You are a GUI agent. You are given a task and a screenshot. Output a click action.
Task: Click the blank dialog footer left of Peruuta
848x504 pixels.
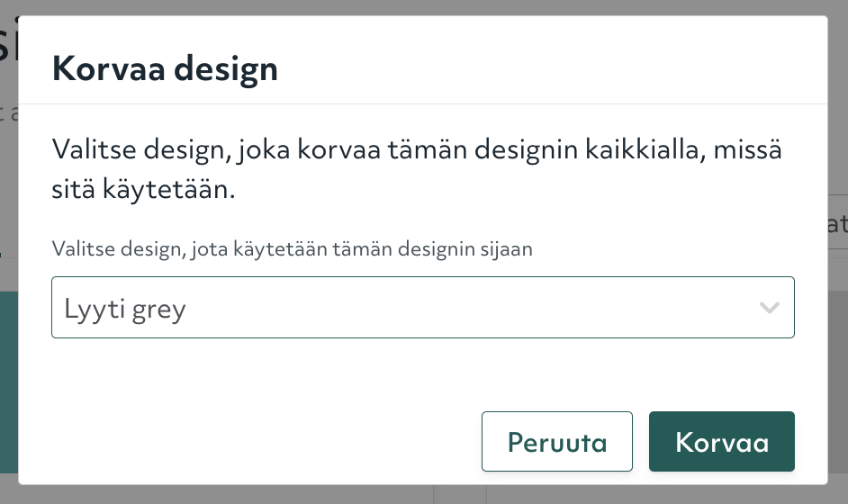(252, 442)
